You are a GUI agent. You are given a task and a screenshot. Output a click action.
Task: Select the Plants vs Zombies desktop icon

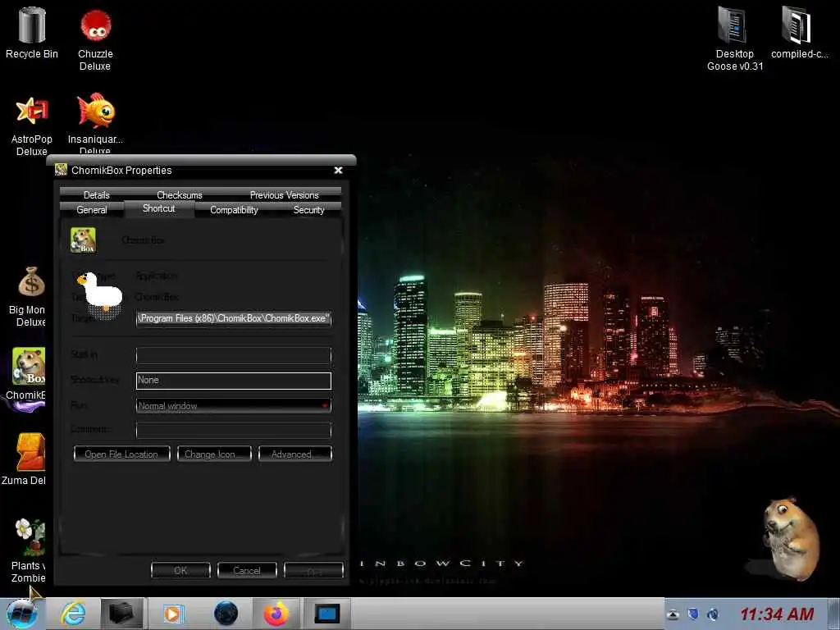tap(30, 536)
